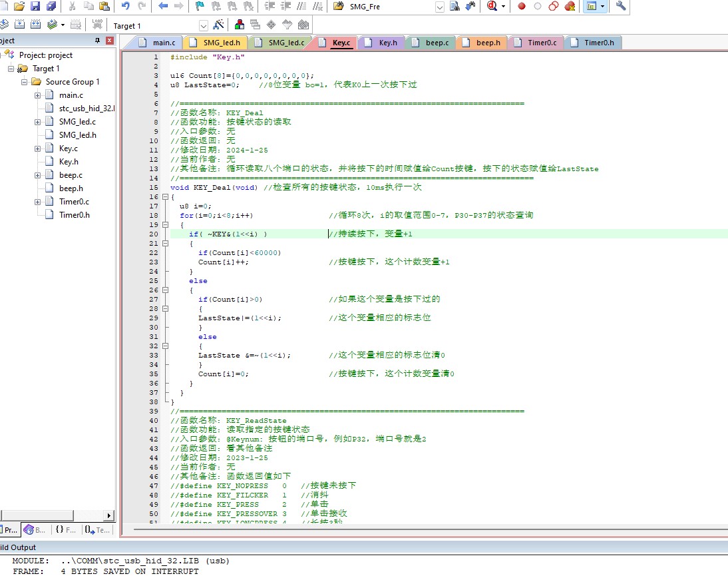728x576 pixels.
Task: Kill all breakpoints
Action: coord(570,6)
